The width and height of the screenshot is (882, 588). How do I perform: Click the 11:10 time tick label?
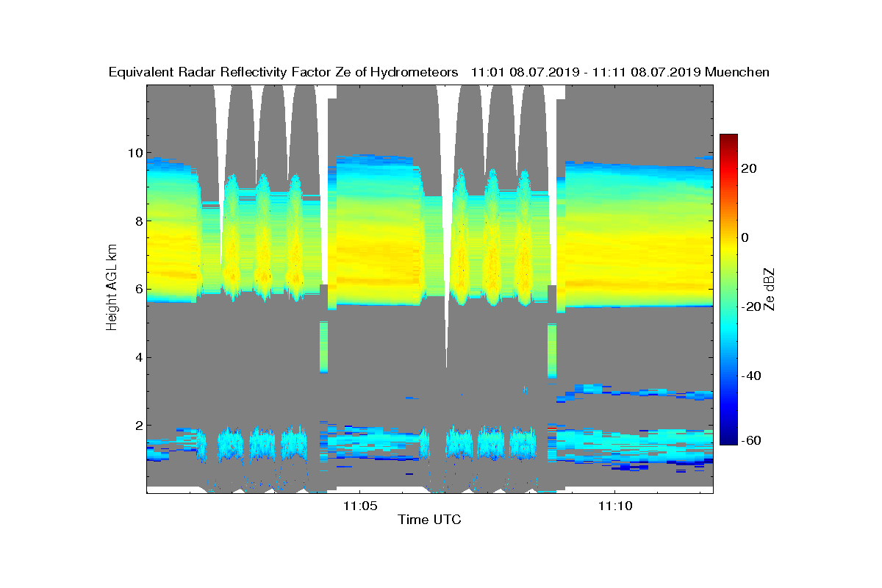(614, 505)
